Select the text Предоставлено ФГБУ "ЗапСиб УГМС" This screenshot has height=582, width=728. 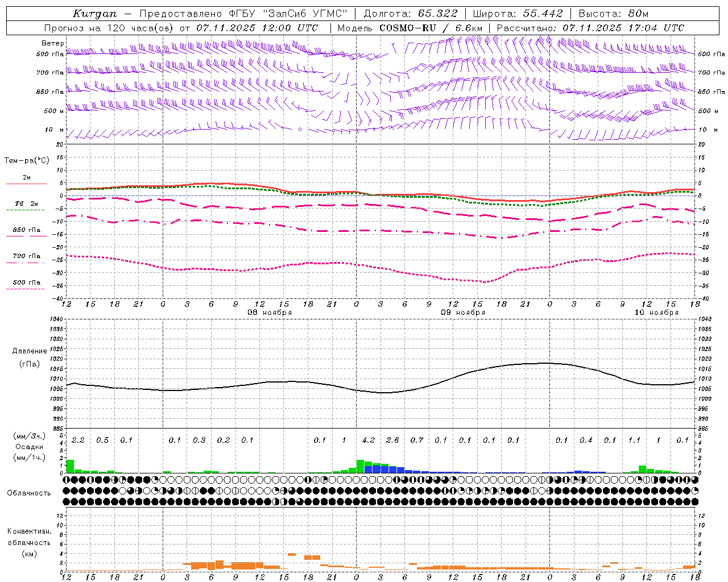[x=243, y=14]
